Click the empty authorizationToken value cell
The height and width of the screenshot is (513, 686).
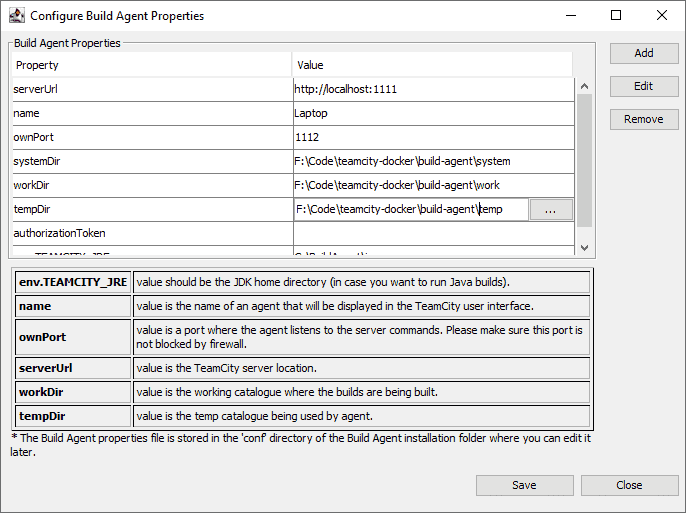click(x=434, y=234)
